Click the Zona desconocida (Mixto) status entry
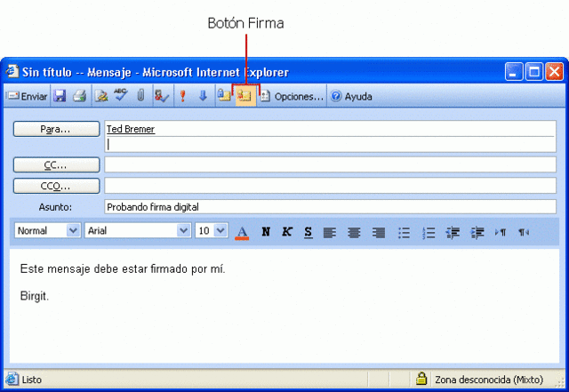Image resolution: width=569 pixels, height=392 pixels. point(489,380)
